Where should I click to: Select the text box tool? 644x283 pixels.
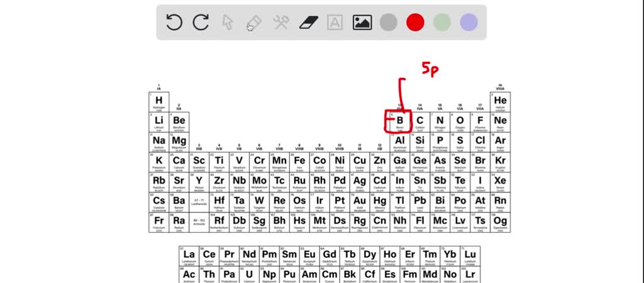335,23
